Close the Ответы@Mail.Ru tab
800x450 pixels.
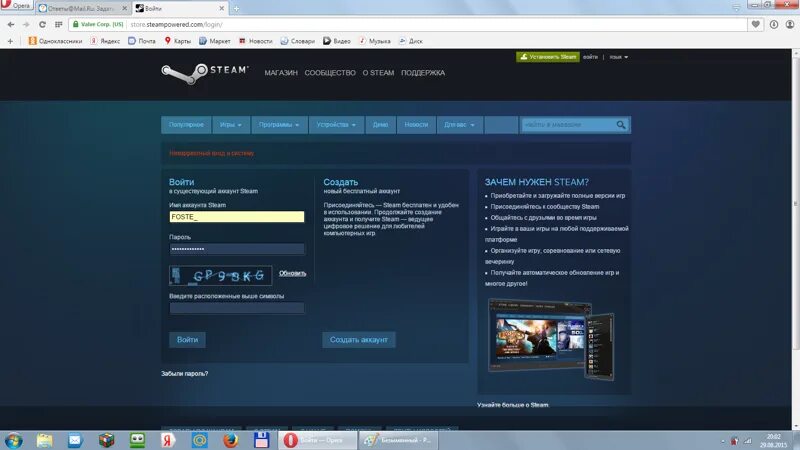click(x=124, y=8)
